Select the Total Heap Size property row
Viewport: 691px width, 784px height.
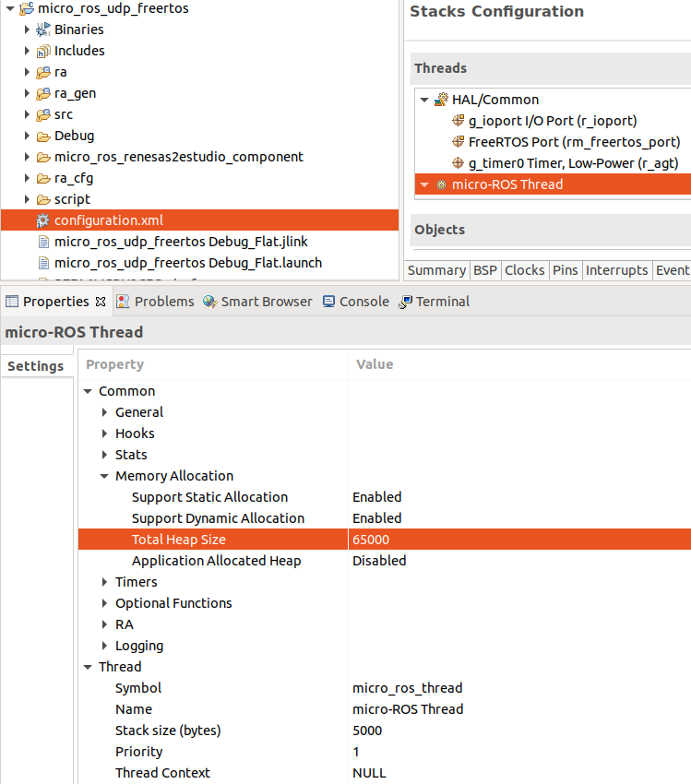coord(385,540)
